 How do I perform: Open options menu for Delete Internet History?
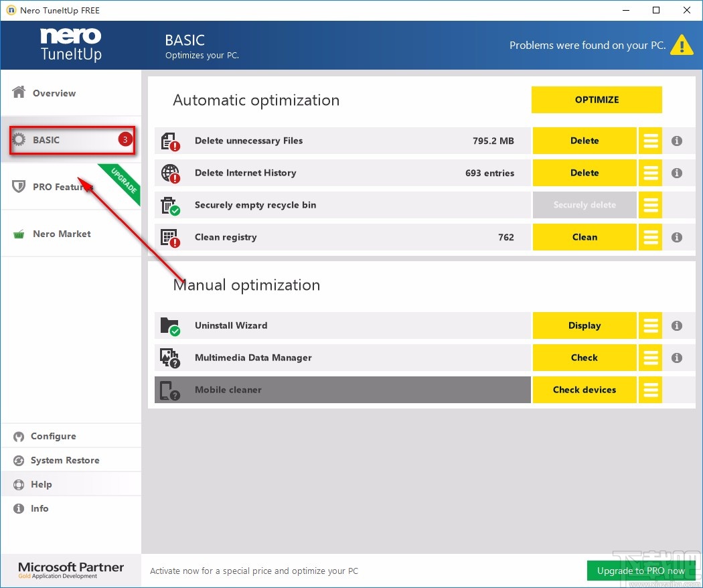coord(651,173)
